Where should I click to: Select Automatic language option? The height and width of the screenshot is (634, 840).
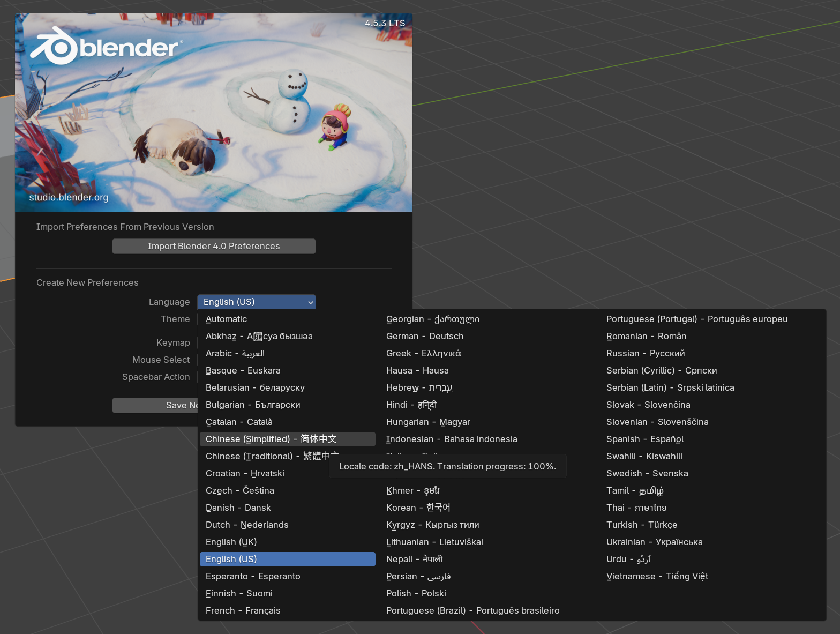click(x=288, y=319)
